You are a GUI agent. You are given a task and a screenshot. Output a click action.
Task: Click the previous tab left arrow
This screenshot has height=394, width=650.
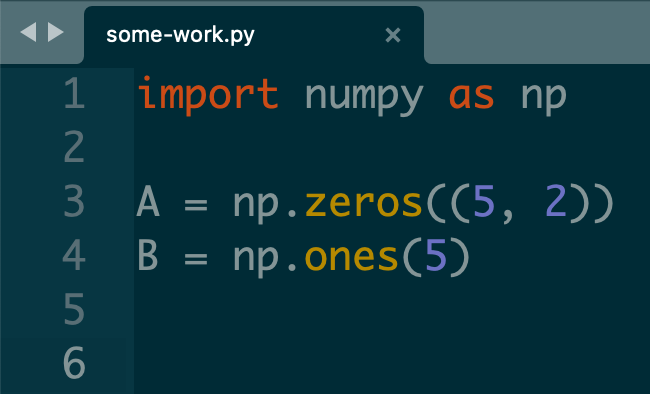point(28,32)
